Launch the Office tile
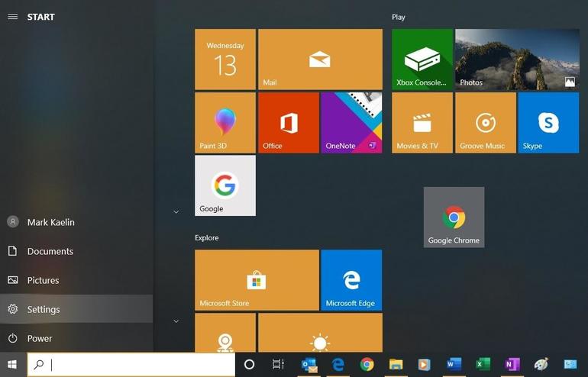Image resolution: width=588 pixels, height=377 pixels. [288, 122]
